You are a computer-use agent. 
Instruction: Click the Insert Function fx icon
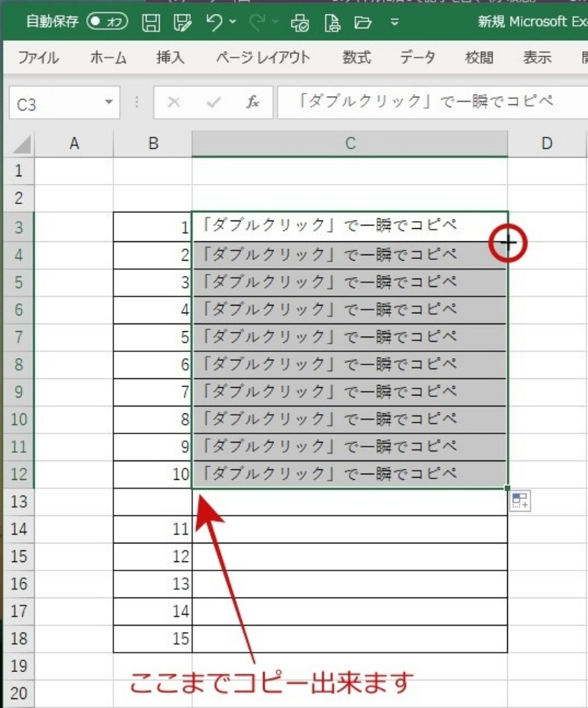(253, 102)
